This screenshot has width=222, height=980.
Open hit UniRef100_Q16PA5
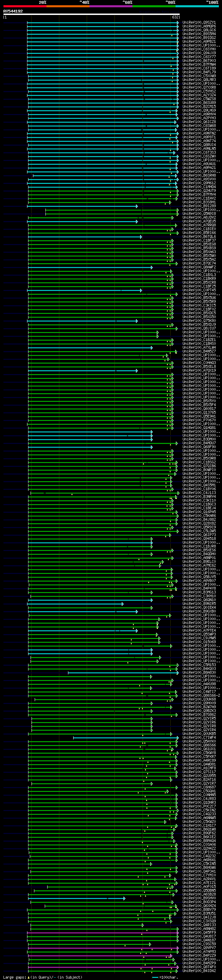(x=199, y=512)
